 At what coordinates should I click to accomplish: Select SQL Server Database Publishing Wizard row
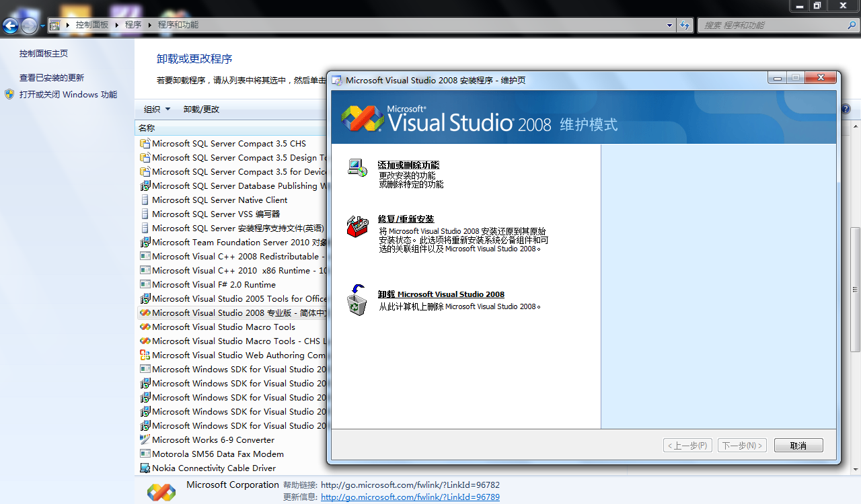click(x=232, y=185)
